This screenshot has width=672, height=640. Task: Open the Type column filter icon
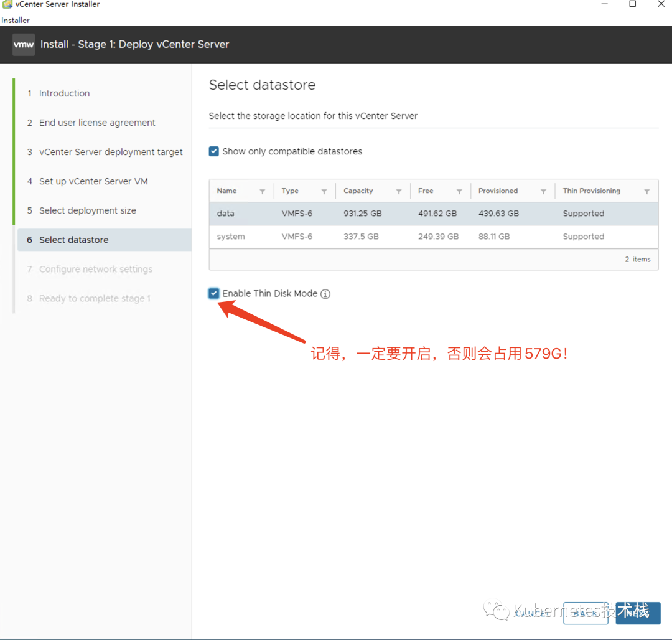(x=324, y=192)
